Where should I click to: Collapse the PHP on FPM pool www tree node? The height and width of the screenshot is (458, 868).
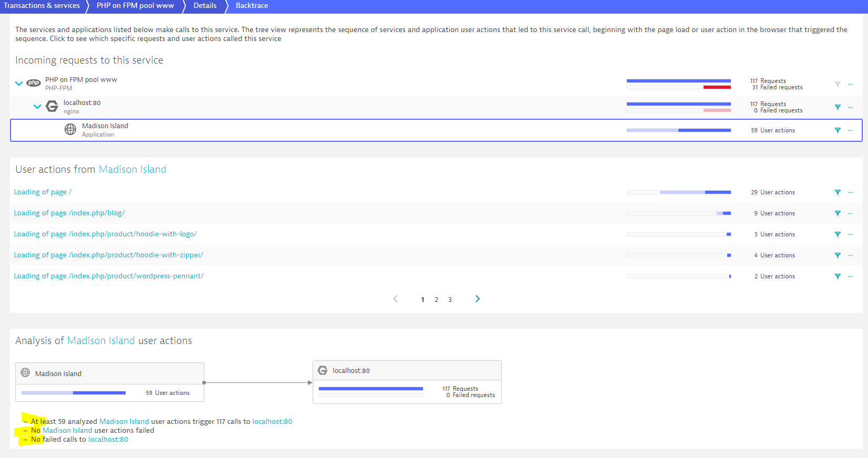pos(19,84)
